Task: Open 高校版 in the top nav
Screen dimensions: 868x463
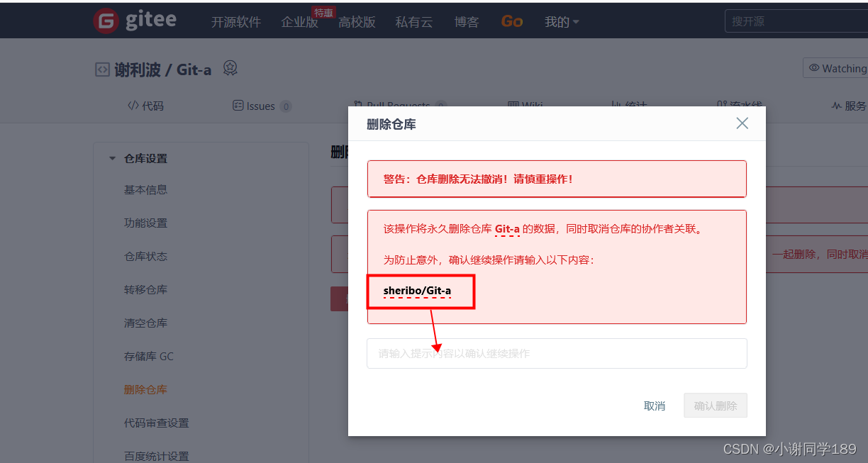Action: click(357, 22)
